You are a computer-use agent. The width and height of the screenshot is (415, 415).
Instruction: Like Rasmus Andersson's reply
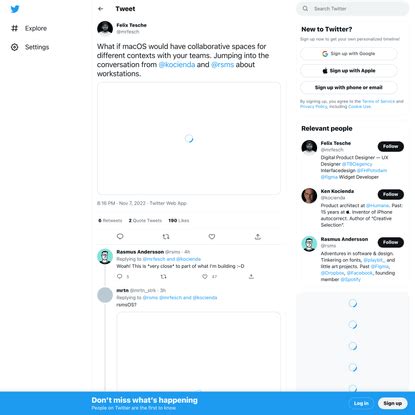(205, 276)
